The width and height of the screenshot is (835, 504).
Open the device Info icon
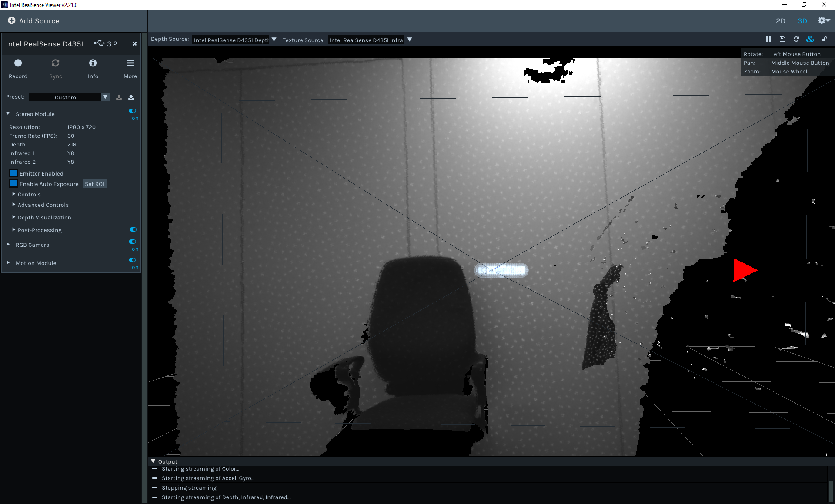(x=93, y=63)
